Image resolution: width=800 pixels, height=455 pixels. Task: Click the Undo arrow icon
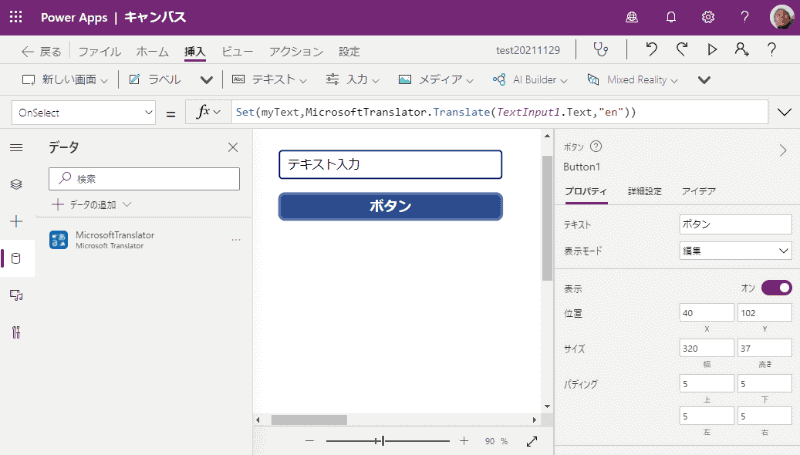click(652, 49)
